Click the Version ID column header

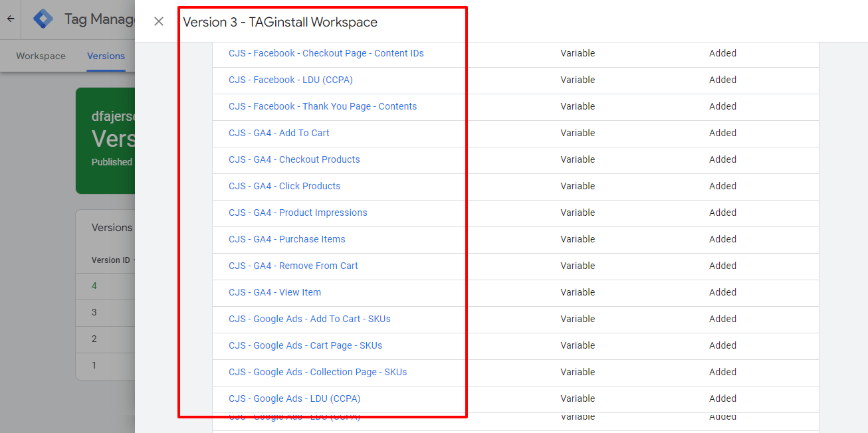[x=110, y=260]
